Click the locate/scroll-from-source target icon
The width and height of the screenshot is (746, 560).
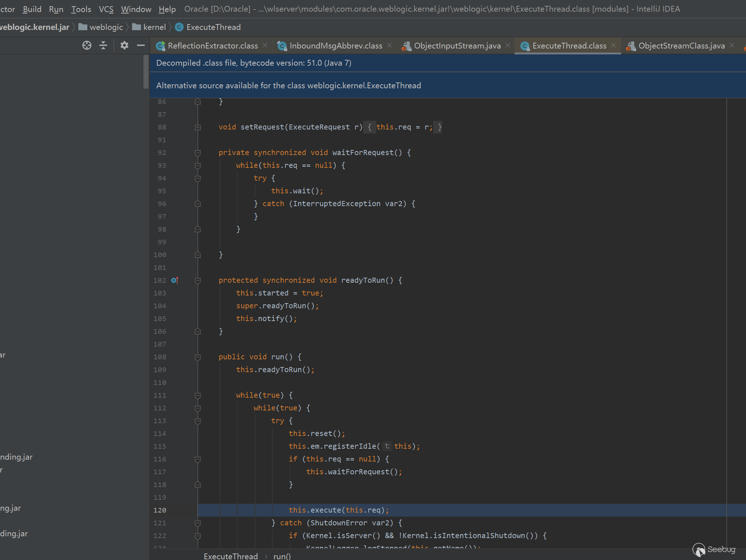pyautogui.click(x=87, y=45)
